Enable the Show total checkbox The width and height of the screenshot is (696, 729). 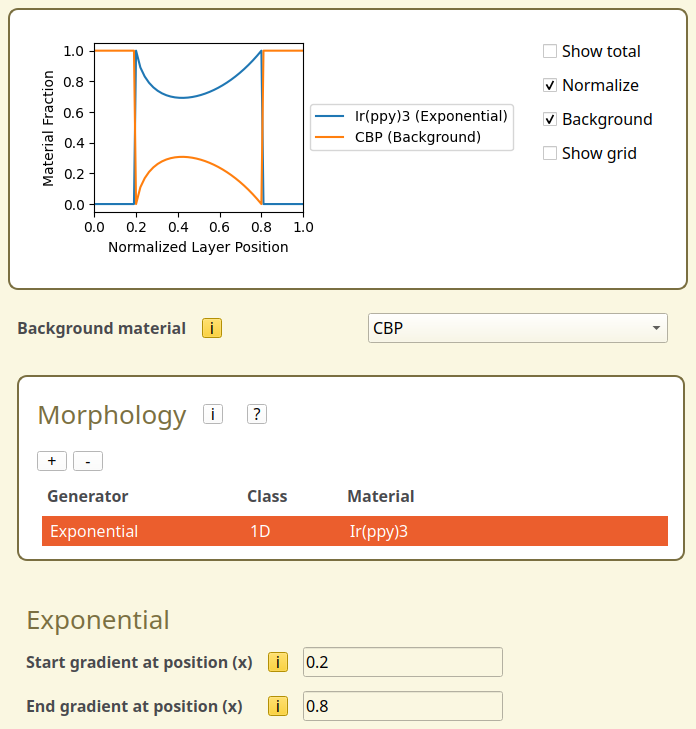550,51
